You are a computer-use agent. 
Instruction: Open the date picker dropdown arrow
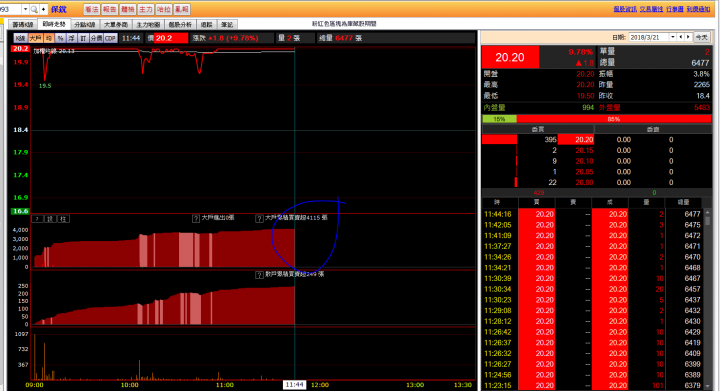[x=673, y=37]
